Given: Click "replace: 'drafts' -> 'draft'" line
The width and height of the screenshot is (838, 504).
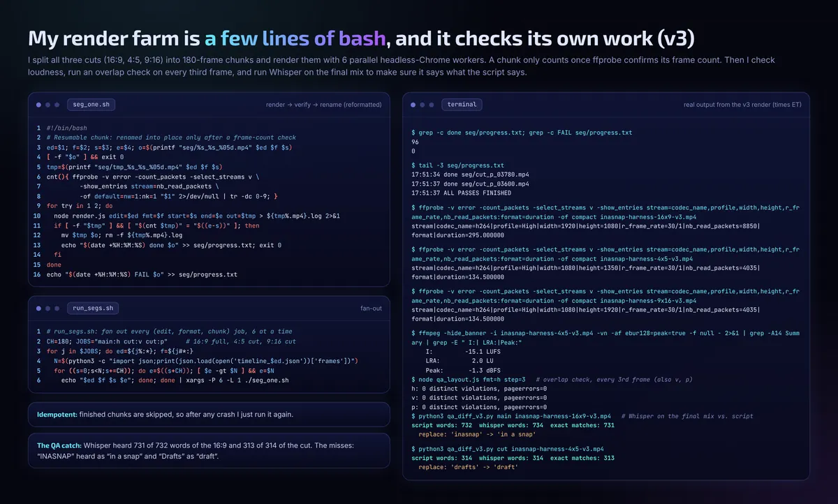Looking at the screenshot, I should (x=468, y=467).
